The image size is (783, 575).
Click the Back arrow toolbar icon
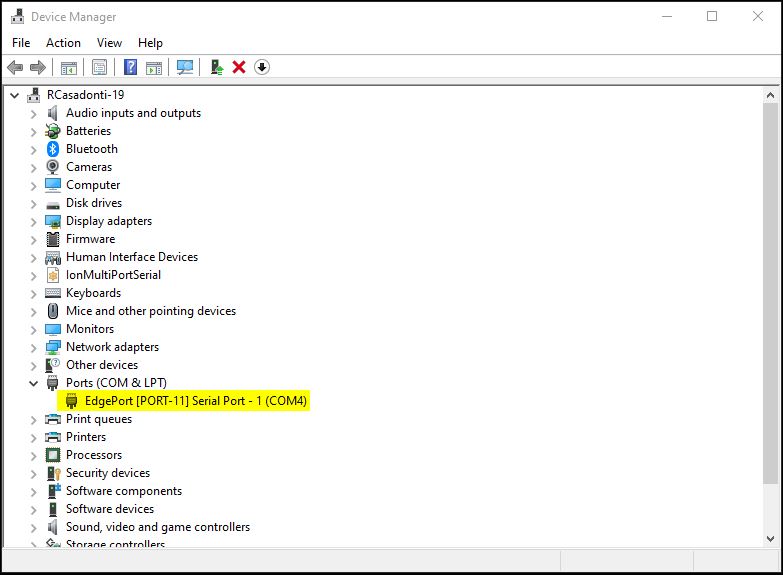15,67
